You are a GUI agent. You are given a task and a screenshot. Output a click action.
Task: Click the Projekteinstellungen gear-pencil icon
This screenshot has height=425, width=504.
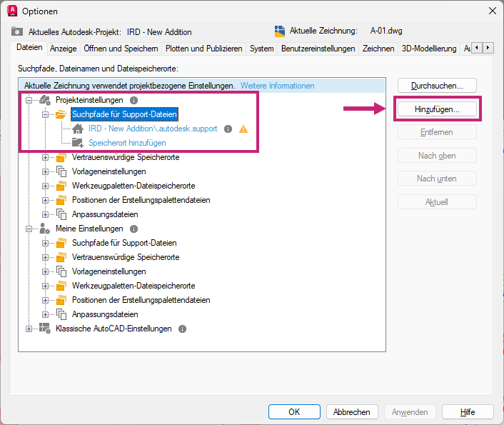coord(45,100)
